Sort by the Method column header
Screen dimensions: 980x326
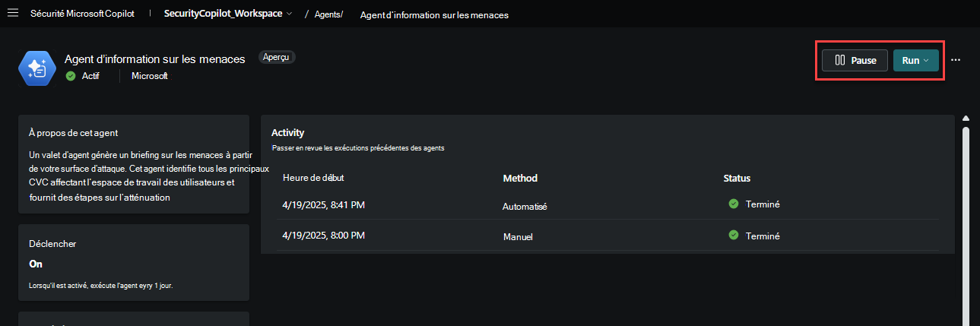coord(520,178)
